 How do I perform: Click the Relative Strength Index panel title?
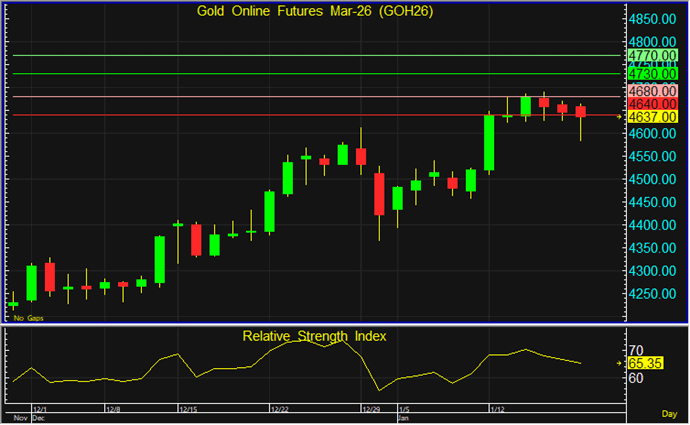coord(314,336)
